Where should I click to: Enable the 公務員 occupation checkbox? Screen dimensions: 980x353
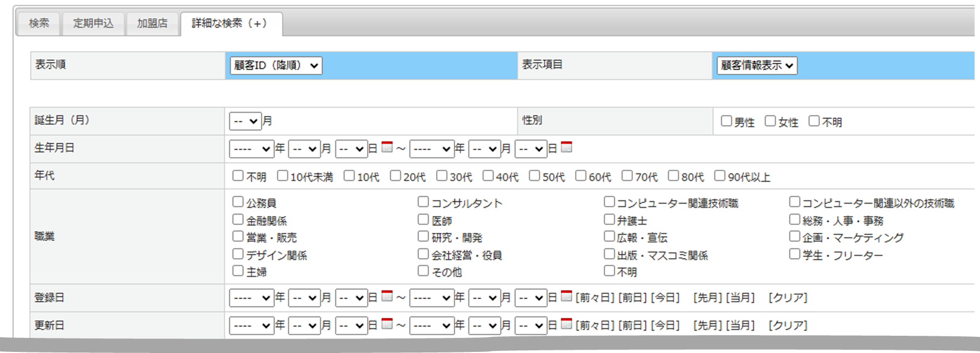coord(238,202)
